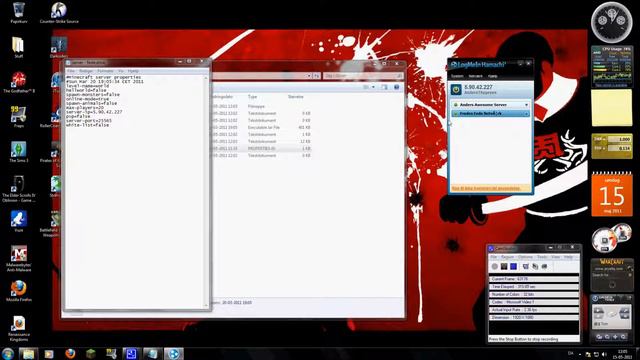Open Notepad Vis menu
640x360 pixels.
(x=120, y=71)
